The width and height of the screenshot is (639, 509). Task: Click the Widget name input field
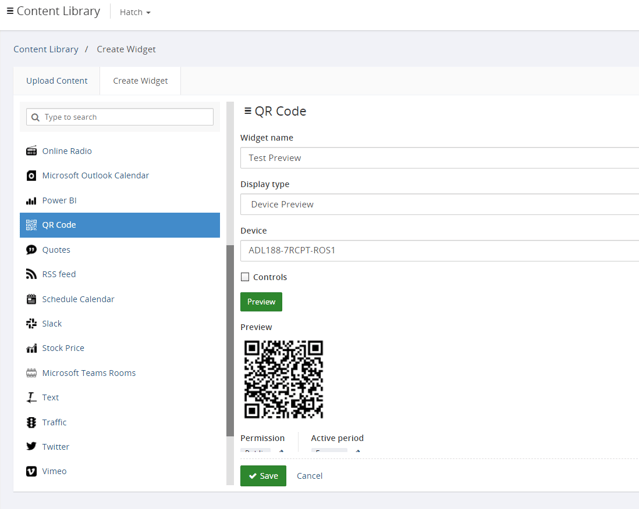[439, 158]
